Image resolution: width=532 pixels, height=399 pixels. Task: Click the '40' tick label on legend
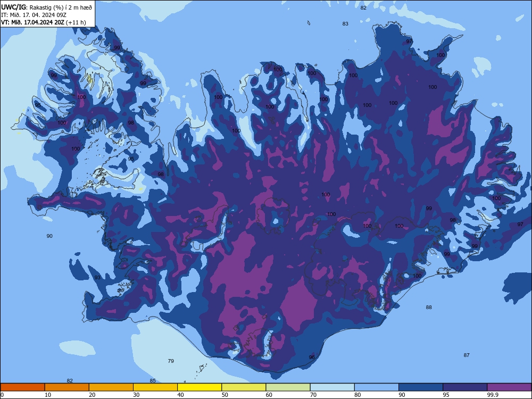point(180,395)
